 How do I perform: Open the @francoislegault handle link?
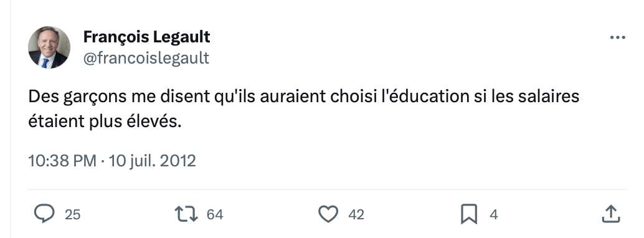(146, 58)
